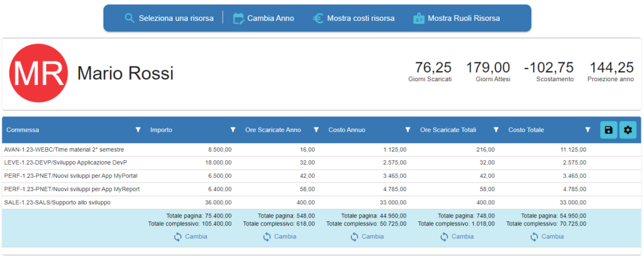644x259 pixels.
Task: Click the red MR avatar circle
Action: [38, 73]
